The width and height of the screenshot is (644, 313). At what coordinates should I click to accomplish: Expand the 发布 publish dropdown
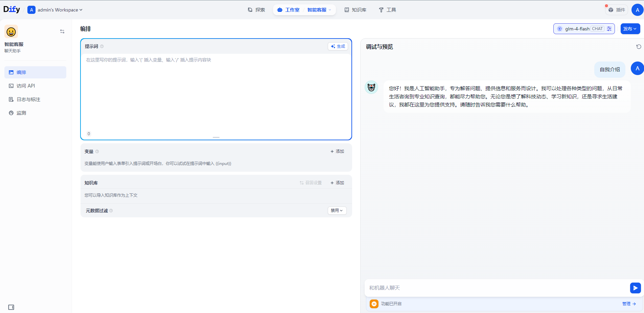[x=630, y=29]
